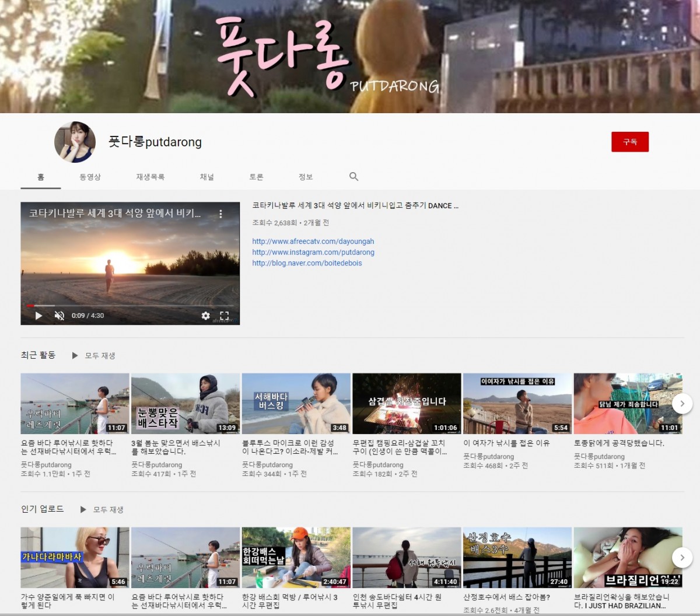Click the channel search magnifier icon
Screen dimensions: 700x616
click(353, 177)
